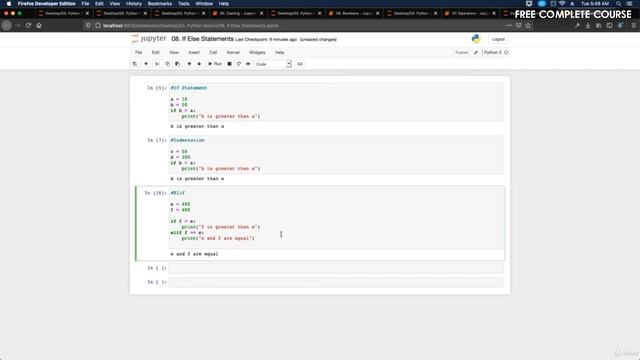Click the save and checkpoint icon
This screenshot has height=360, width=640.
(x=135, y=64)
